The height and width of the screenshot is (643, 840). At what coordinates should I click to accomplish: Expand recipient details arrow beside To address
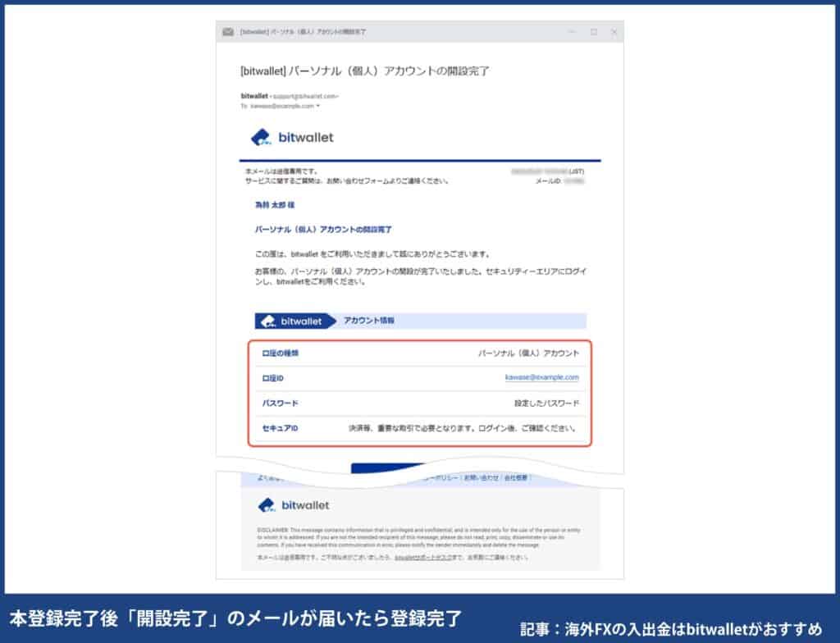[x=318, y=106]
